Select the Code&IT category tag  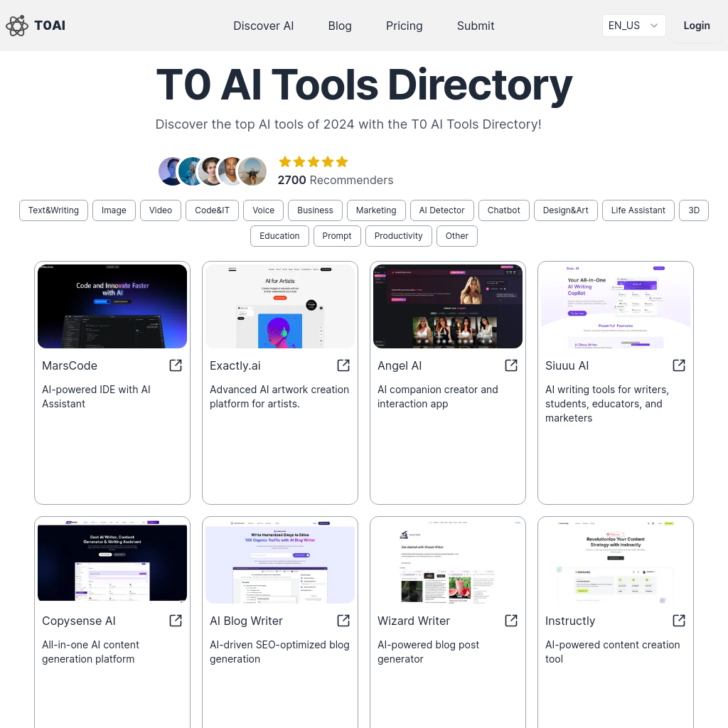pyautogui.click(x=212, y=210)
